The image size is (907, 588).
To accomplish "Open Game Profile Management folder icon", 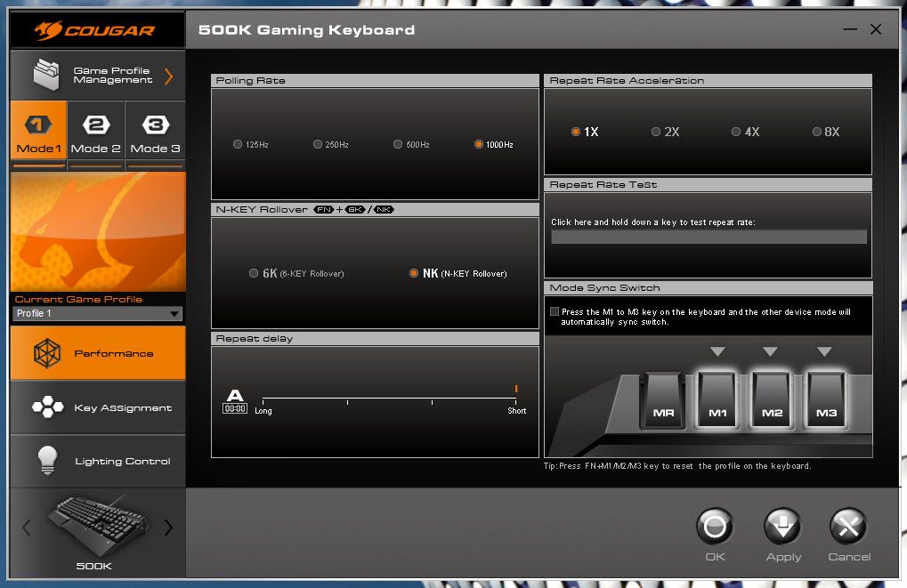I will tap(47, 75).
